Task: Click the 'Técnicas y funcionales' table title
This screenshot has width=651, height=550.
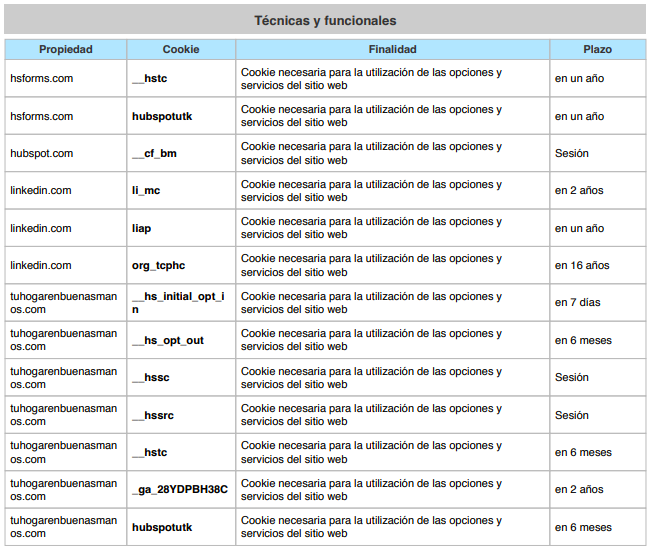Action: 325,20
